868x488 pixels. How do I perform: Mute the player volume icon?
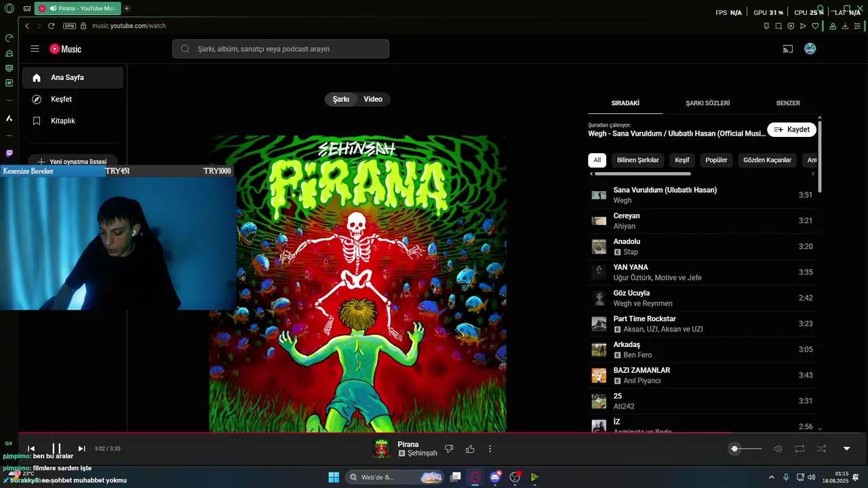[778, 449]
